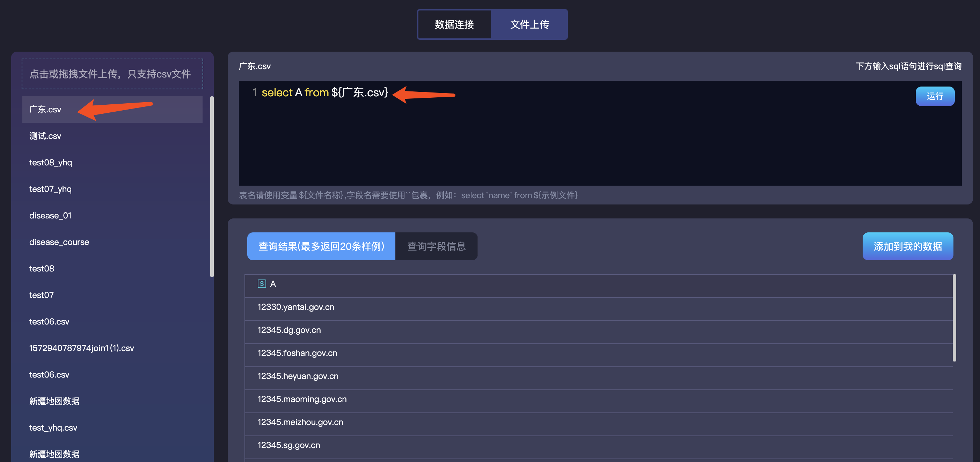980x462 pixels.
Task: Select 测试.csv in the file list
Action: (45, 136)
